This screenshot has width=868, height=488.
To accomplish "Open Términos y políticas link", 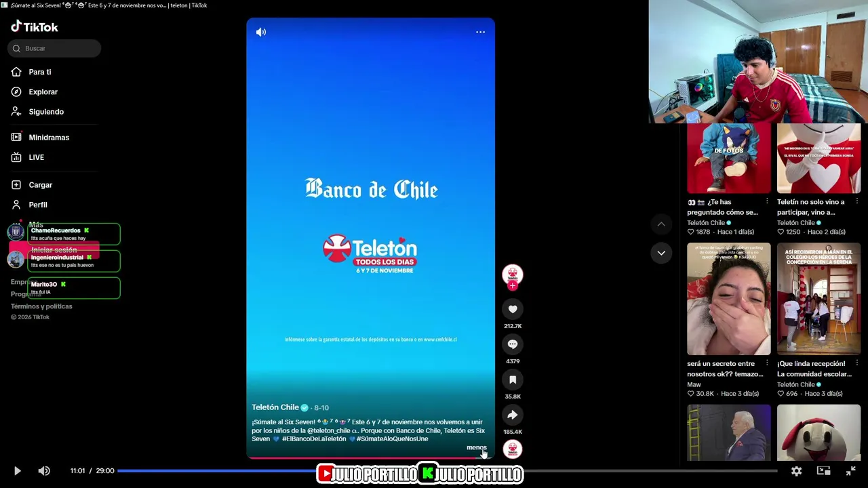I will 41,306.
